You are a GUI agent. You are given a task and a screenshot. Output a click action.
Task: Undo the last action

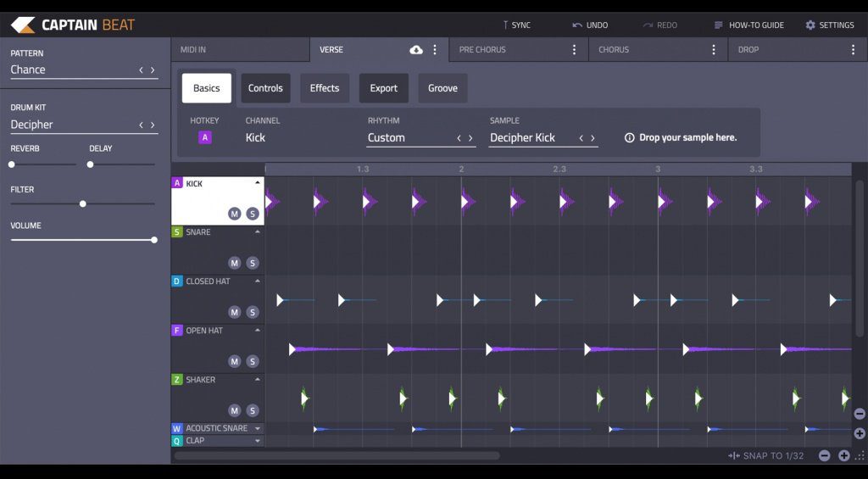pyautogui.click(x=590, y=25)
